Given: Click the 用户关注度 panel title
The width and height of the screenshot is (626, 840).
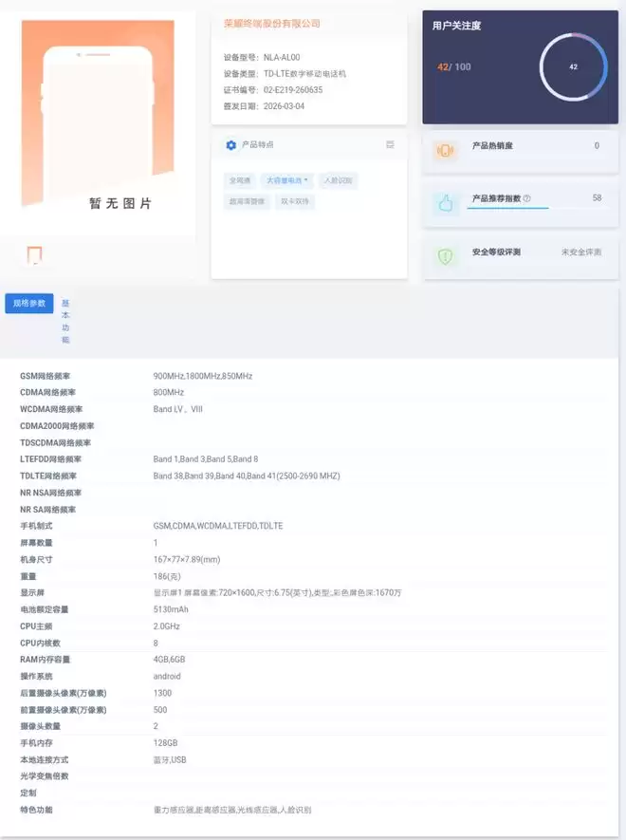Looking at the screenshot, I should [x=456, y=26].
